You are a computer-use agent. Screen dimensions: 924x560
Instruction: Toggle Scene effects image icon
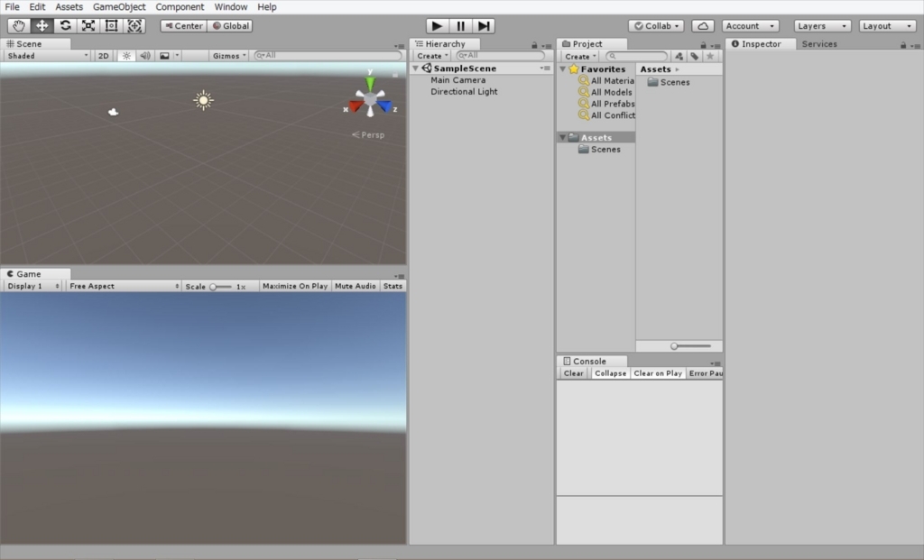click(x=164, y=56)
